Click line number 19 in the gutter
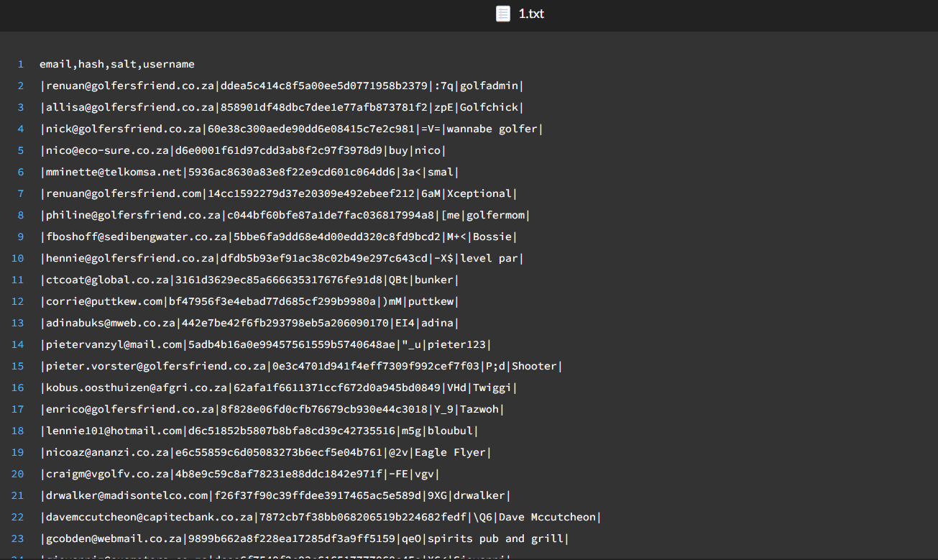938x560 pixels. coord(18,452)
